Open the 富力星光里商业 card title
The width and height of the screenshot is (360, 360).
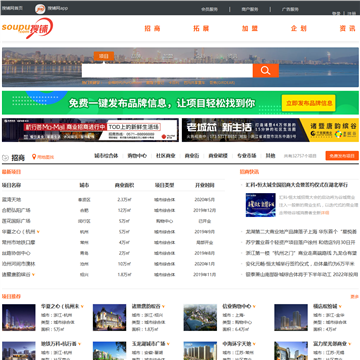(x=330, y=344)
